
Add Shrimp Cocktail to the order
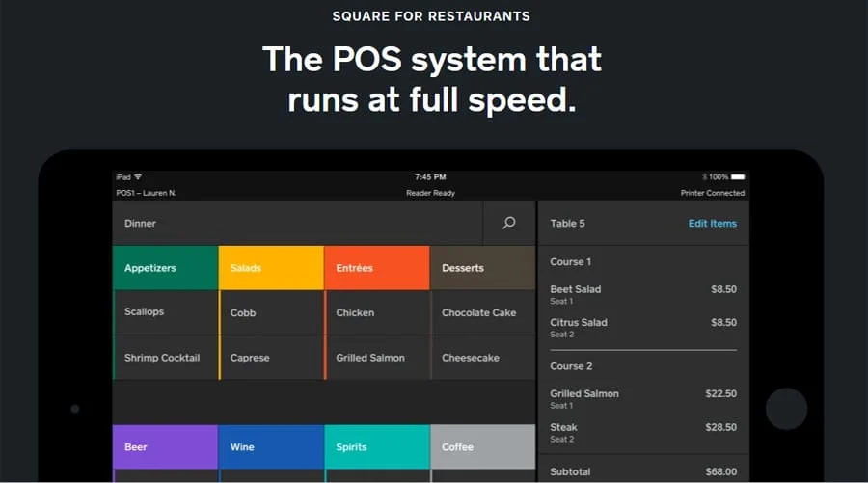click(165, 358)
